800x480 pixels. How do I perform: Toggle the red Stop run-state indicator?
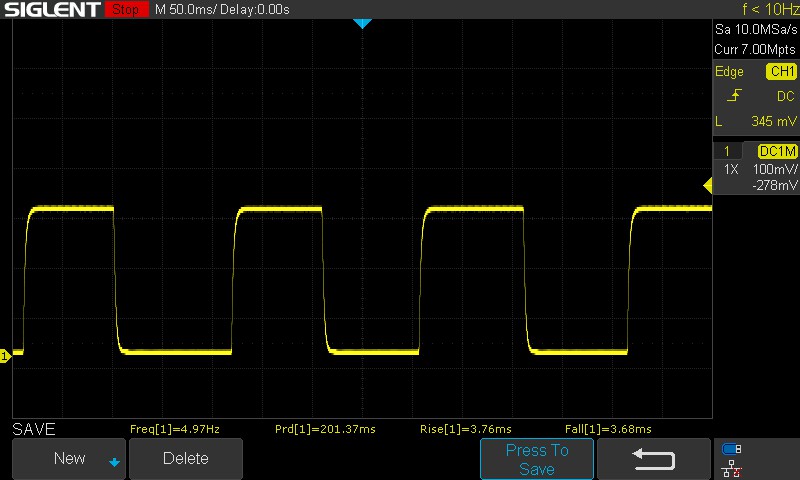[125, 10]
